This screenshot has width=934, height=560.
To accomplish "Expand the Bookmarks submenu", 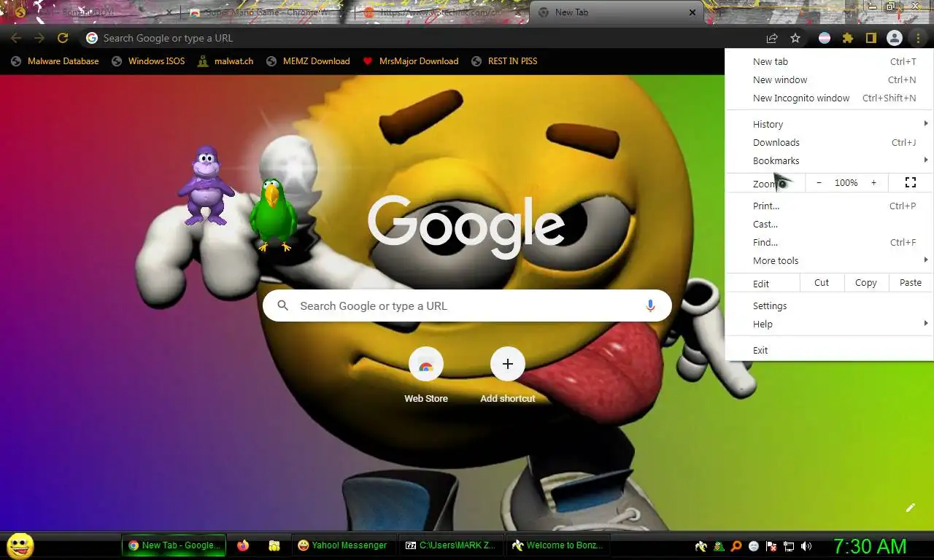I will pyautogui.click(x=830, y=161).
